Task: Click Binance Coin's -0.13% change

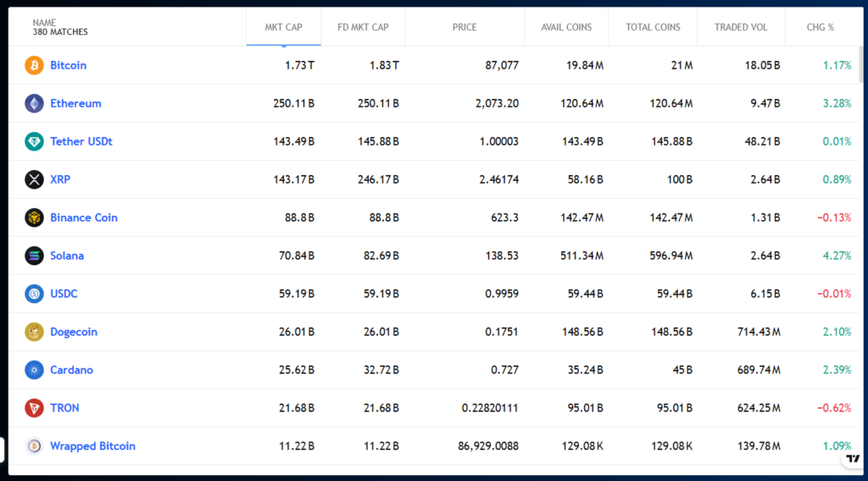Action: 834,218
